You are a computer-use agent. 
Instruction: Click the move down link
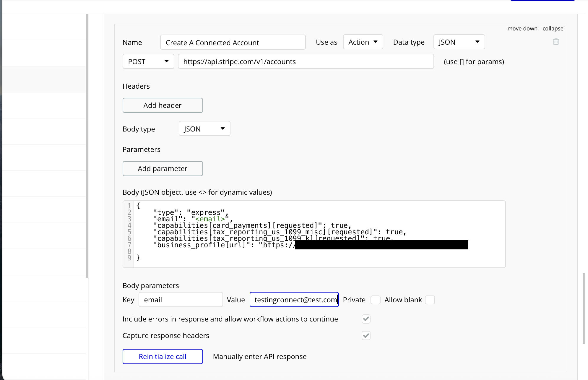click(522, 29)
